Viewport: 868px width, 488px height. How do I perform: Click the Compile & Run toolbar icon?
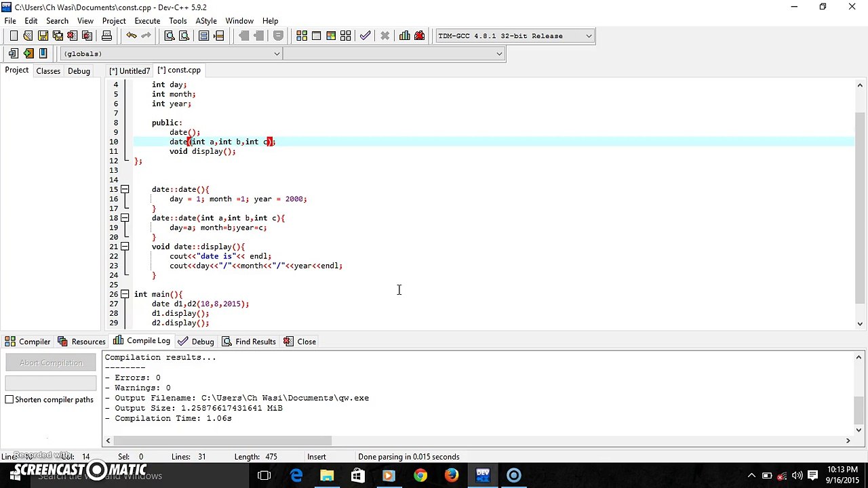331,36
